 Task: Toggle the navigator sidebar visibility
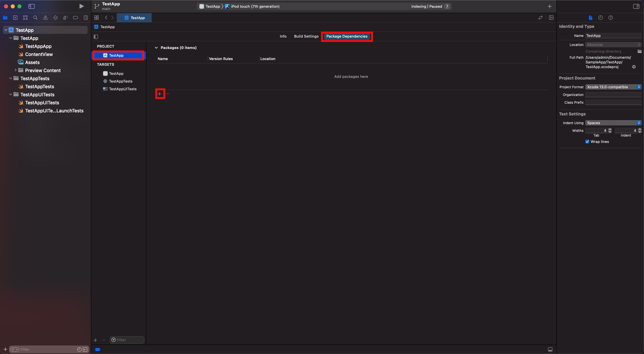click(x=32, y=6)
